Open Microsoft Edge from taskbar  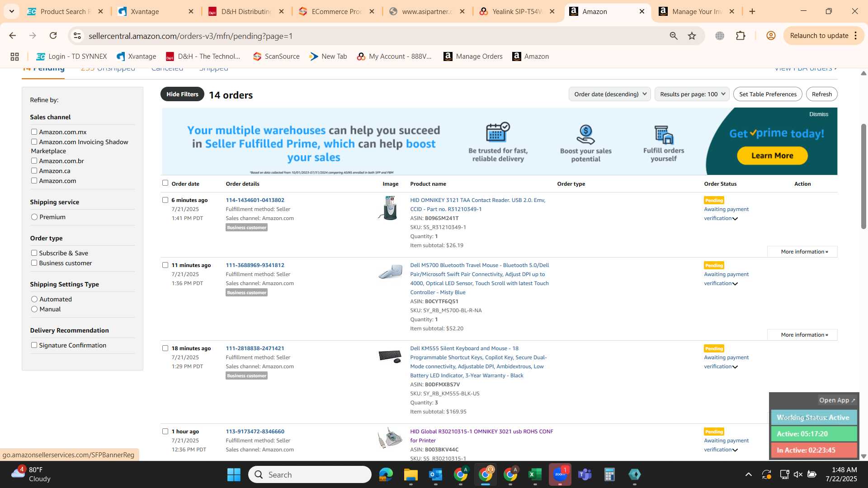[386, 474]
